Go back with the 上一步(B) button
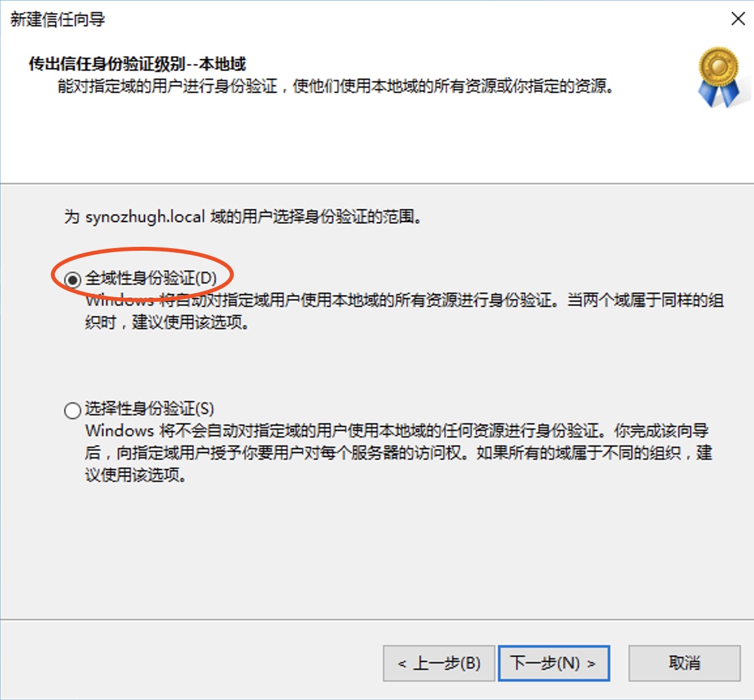Viewport: 754px width, 700px height. tap(438, 663)
